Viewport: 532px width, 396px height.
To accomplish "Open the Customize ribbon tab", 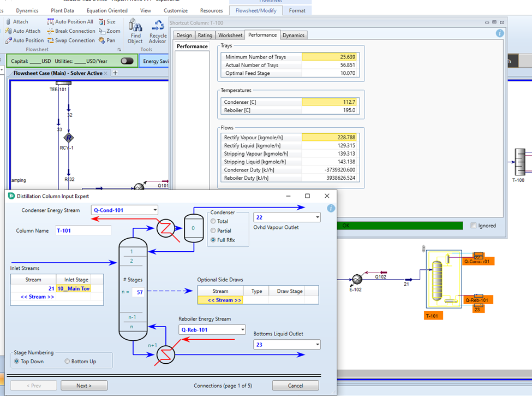I will (x=175, y=10).
